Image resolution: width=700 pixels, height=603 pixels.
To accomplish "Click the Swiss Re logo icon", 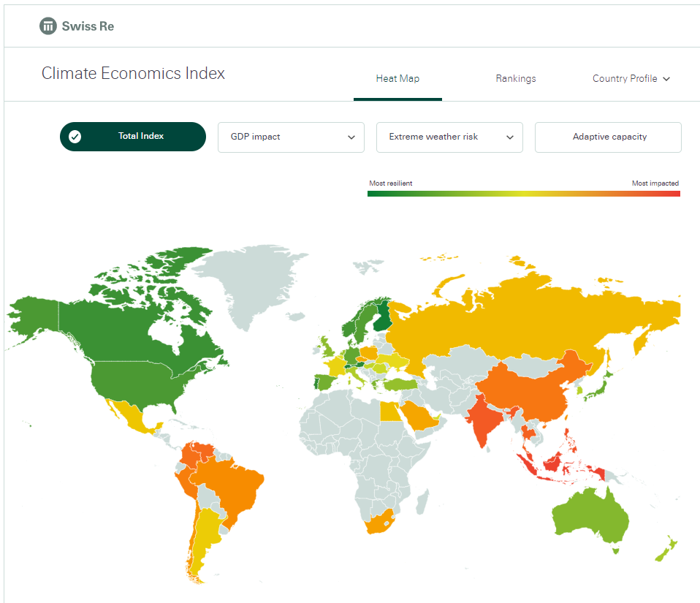I will (48, 26).
